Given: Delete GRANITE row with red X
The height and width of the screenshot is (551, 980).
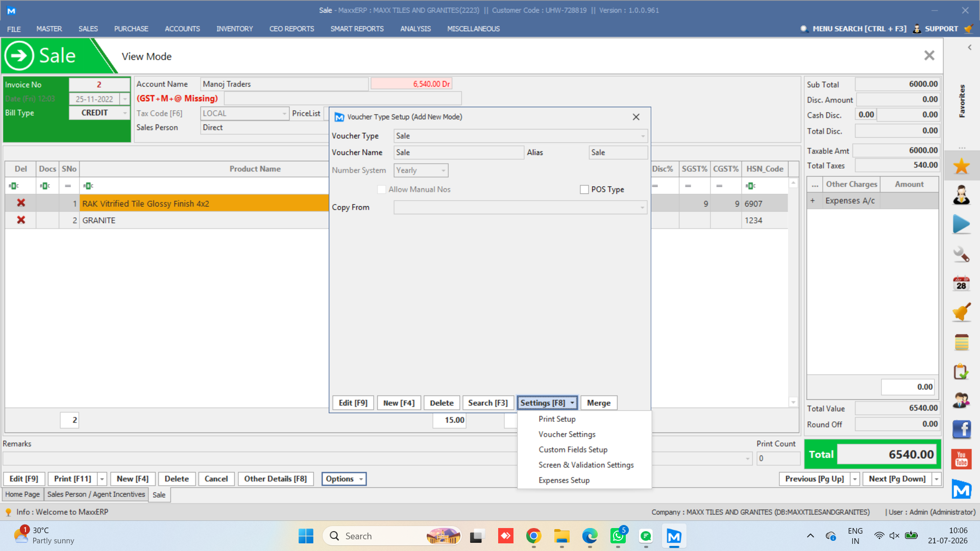Looking at the screenshot, I should (x=21, y=220).
